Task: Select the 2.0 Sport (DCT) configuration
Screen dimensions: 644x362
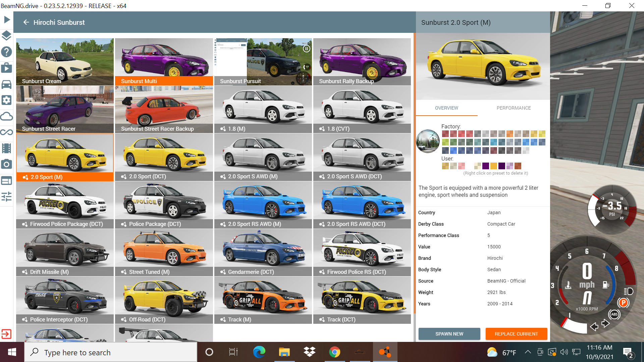Action: tap(164, 157)
